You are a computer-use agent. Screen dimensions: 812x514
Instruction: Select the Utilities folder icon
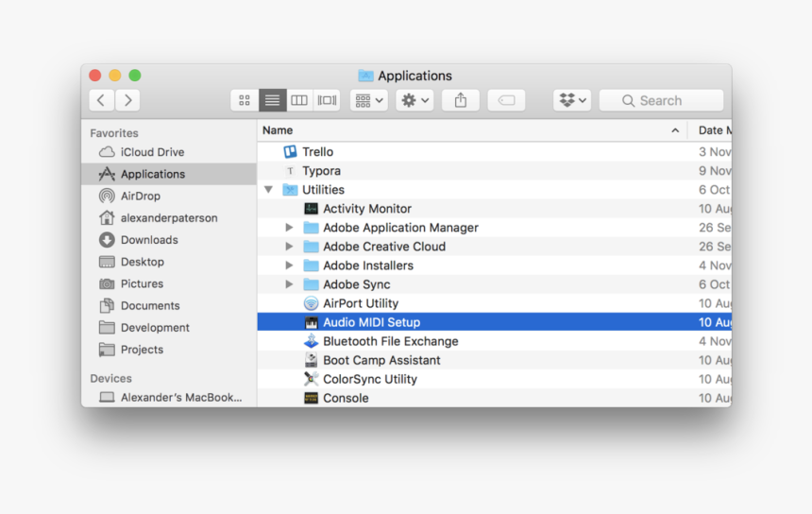click(x=290, y=190)
